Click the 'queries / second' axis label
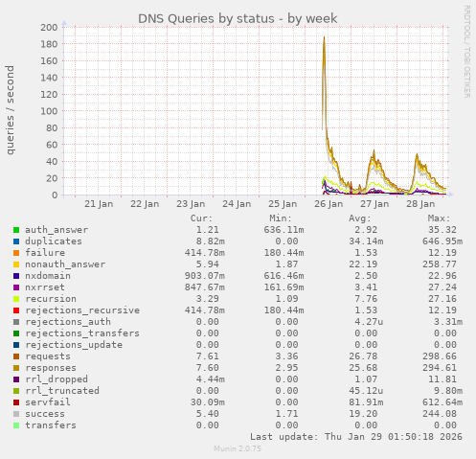476x459 pixels. coord(10,110)
